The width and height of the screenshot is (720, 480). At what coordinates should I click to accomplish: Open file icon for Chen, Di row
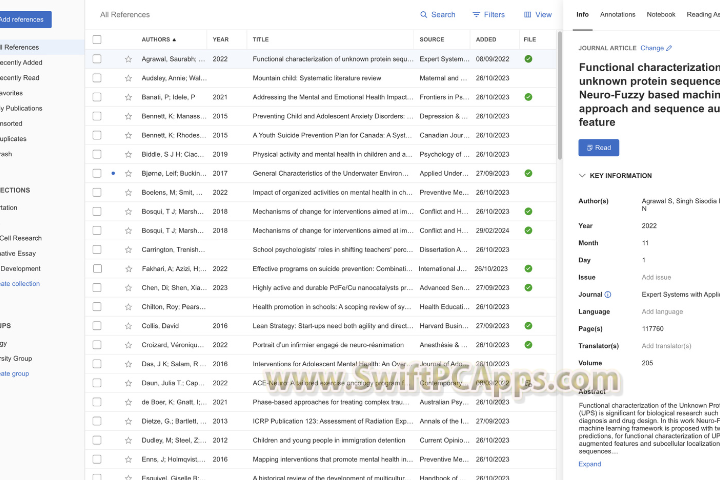point(529,288)
